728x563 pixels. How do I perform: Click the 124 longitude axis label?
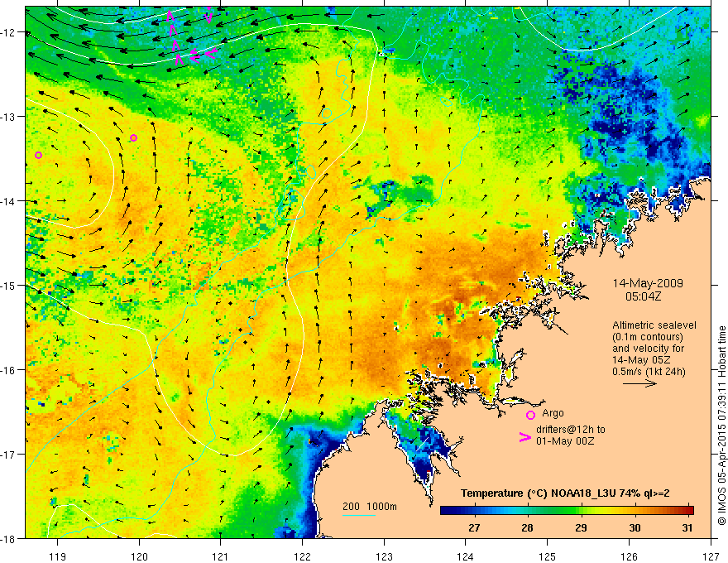pyautogui.click(x=466, y=556)
